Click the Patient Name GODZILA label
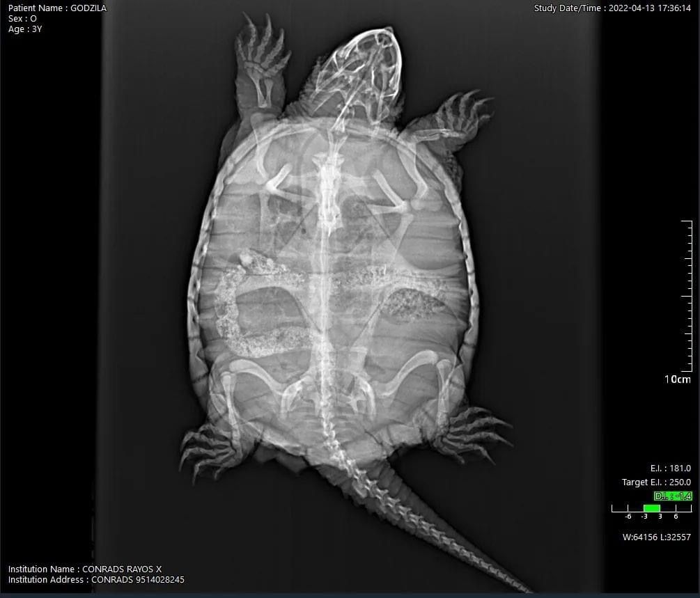 (x=57, y=8)
